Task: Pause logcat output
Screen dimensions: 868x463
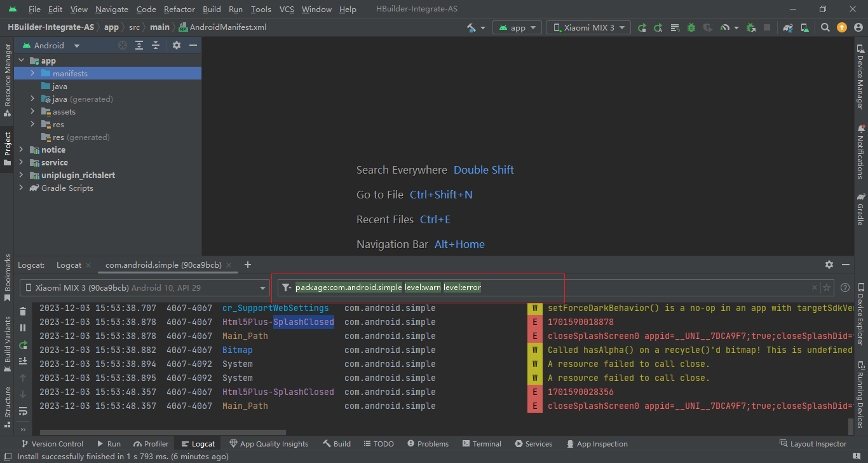Action: point(24,328)
